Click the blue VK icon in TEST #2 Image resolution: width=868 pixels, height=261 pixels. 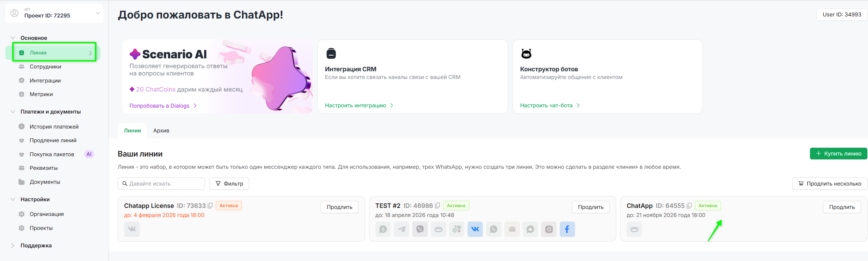coord(475,229)
